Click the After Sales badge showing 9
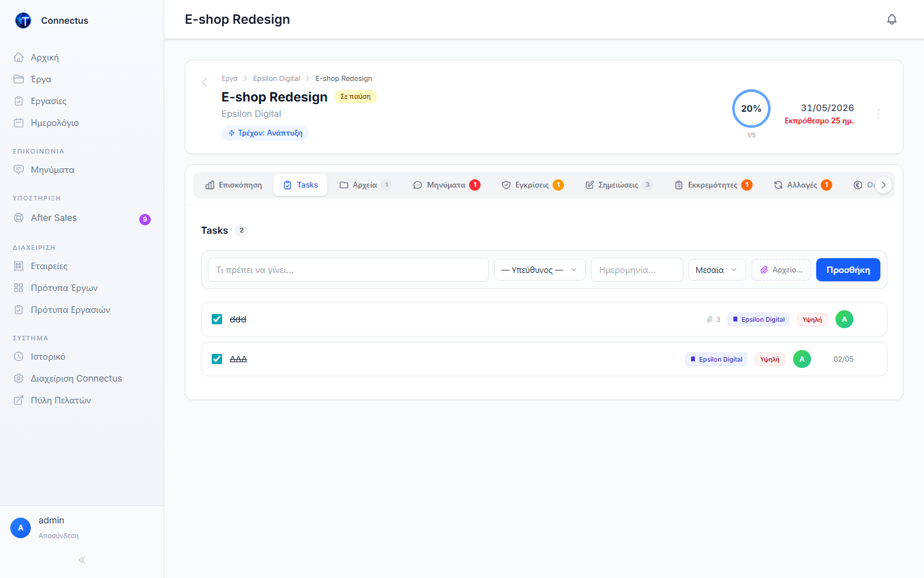Viewport: 924px width, 578px height. (x=145, y=220)
